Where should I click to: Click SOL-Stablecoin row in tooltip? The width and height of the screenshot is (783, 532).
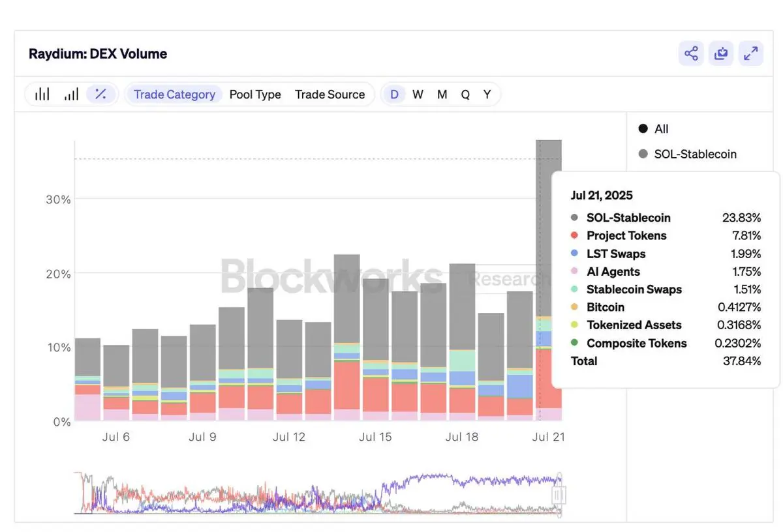(x=666, y=218)
